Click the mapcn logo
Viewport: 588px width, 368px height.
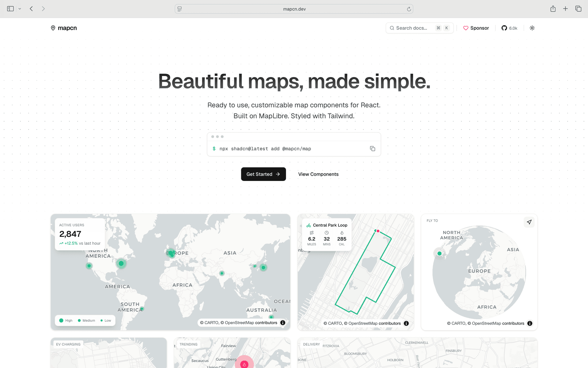(x=64, y=28)
